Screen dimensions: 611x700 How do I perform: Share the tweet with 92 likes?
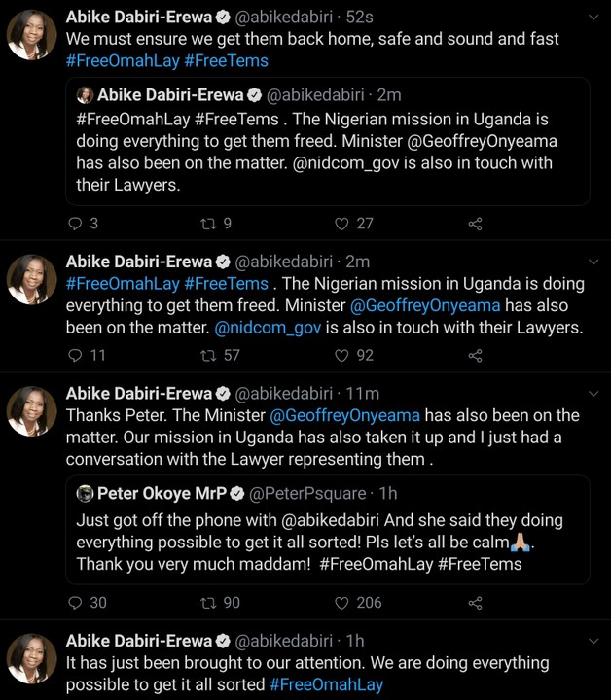[475, 356]
